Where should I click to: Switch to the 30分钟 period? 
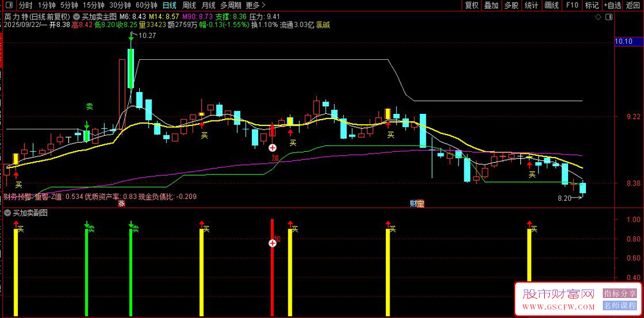[120, 5]
